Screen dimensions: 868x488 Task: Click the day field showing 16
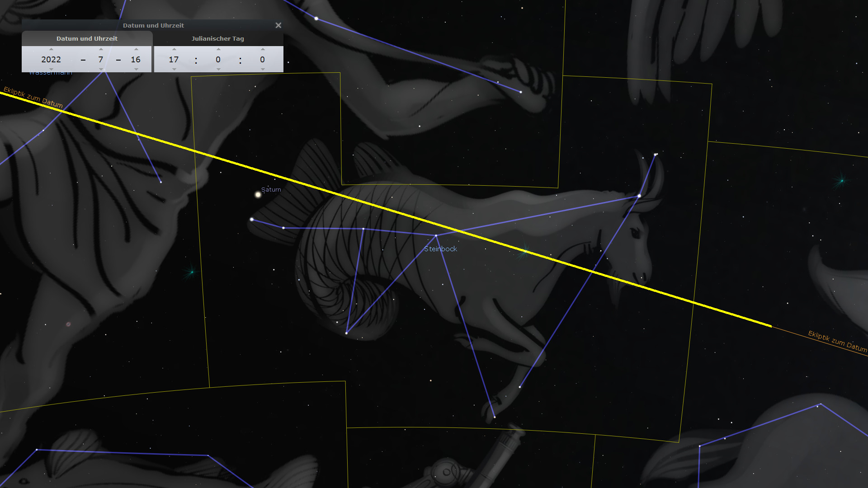[136, 59]
